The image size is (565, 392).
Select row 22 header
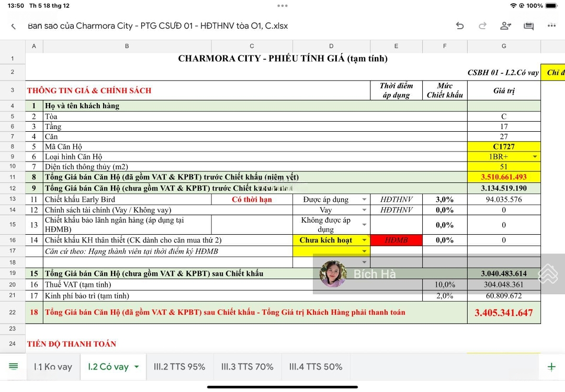point(13,313)
